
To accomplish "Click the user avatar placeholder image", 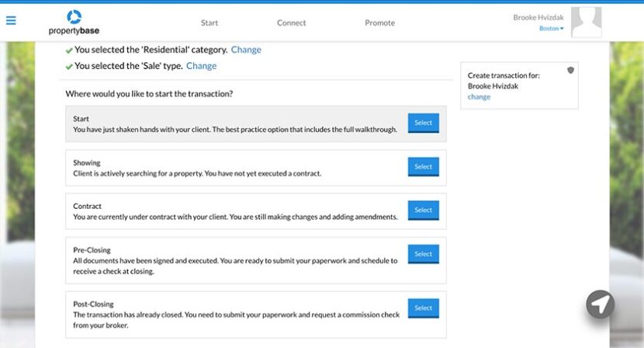I will coord(586,22).
